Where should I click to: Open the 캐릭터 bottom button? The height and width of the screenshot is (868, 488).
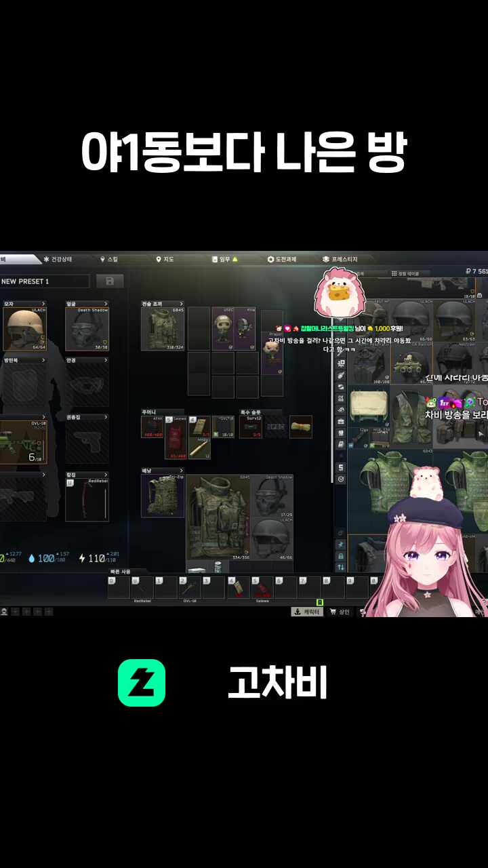307,612
